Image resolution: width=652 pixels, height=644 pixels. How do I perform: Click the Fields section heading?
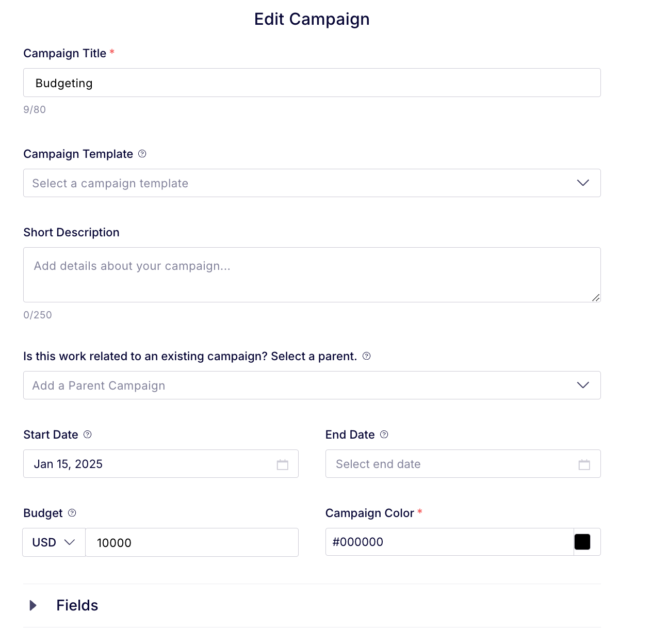(x=77, y=605)
